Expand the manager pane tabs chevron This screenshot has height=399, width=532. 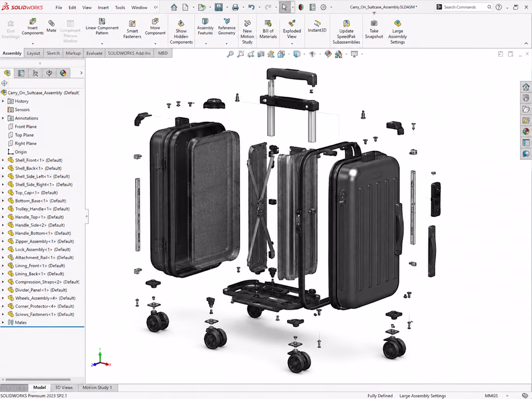point(81,73)
